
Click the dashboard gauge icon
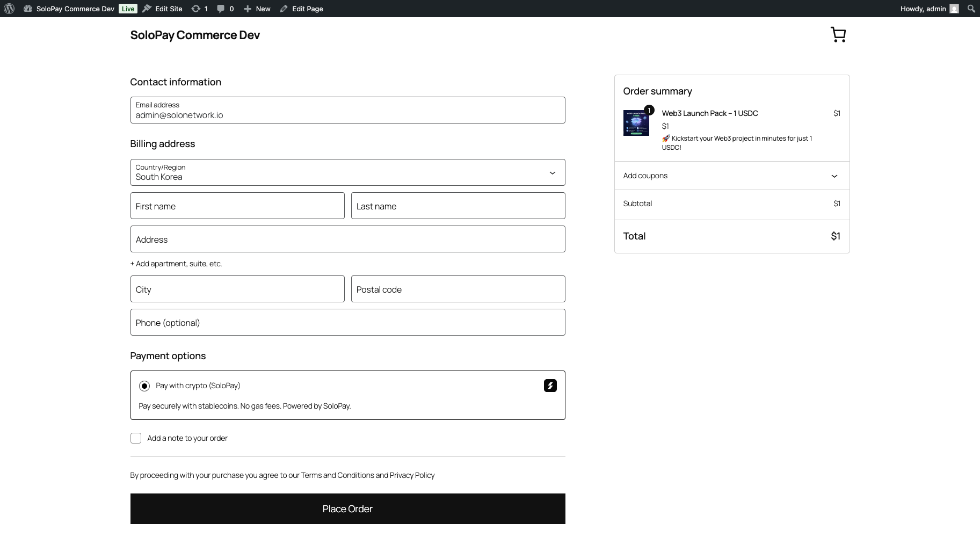(x=28, y=9)
